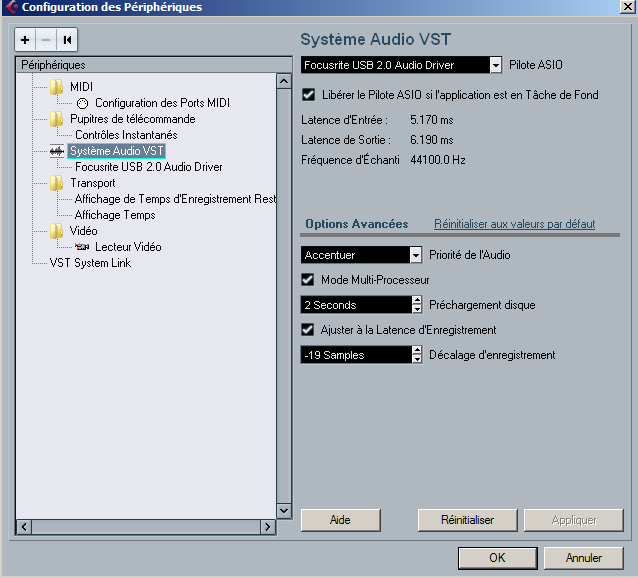This screenshot has height=578, width=638.
Task: Click the Transport folder icon
Action: pyautogui.click(x=57, y=183)
